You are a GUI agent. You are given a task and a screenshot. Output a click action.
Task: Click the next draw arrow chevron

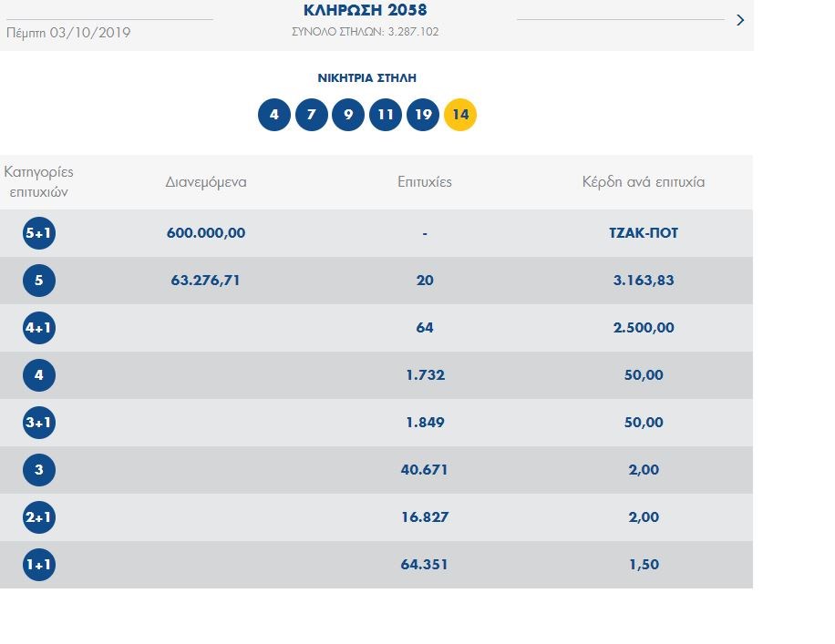coord(739,20)
